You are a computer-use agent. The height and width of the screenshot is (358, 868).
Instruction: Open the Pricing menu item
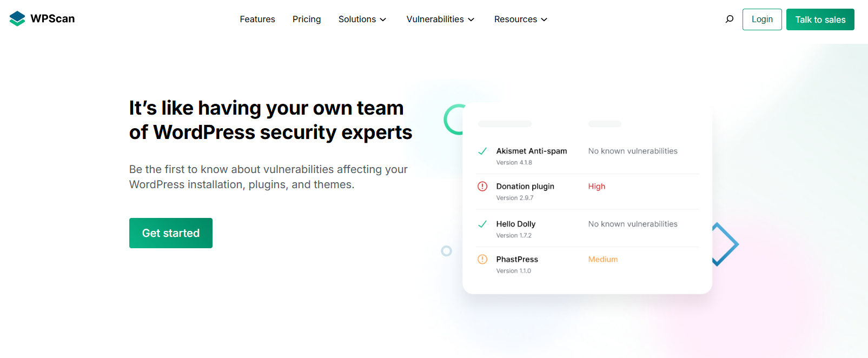[x=307, y=19]
